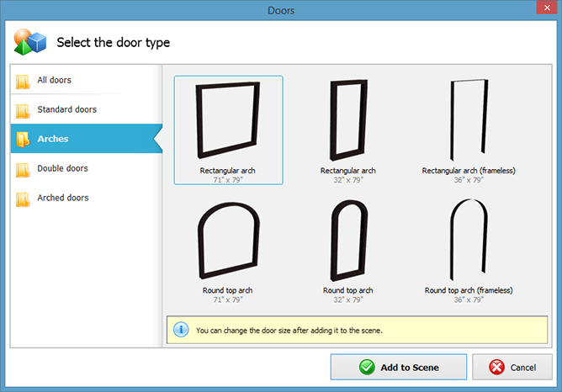Click the folder icon beside All doors
The height and width of the screenshot is (392, 562).
pos(23,82)
